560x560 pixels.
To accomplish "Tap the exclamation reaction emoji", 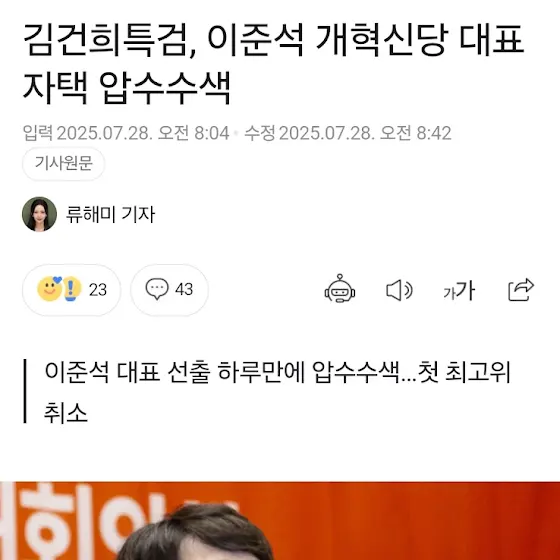I will coord(71,289).
